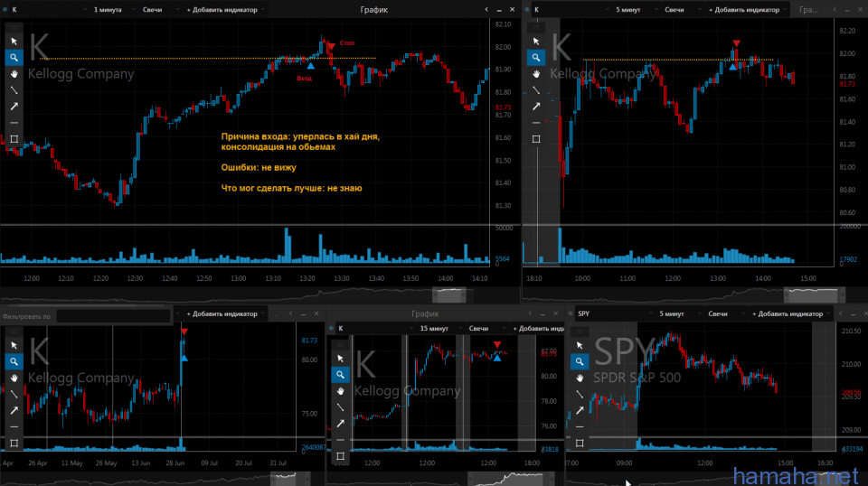Open the '1 минута' timeframe dropdown
This screenshot has width=868, height=486.
(x=113, y=9)
